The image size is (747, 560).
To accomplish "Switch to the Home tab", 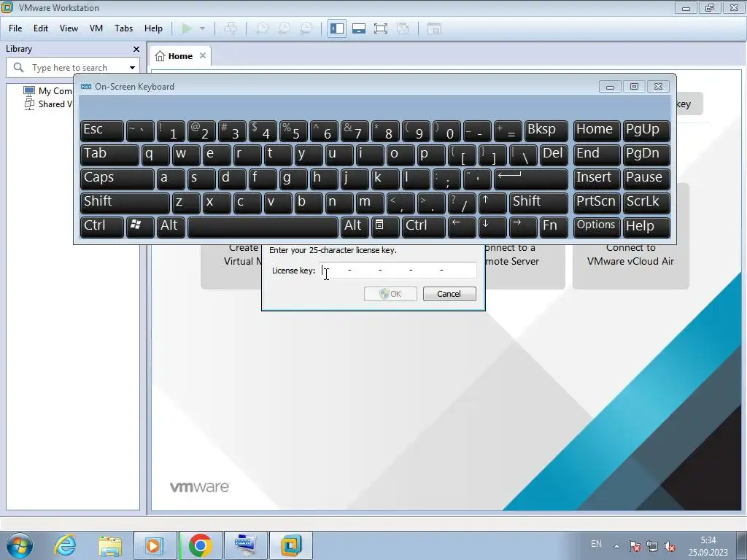I will pyautogui.click(x=174, y=56).
